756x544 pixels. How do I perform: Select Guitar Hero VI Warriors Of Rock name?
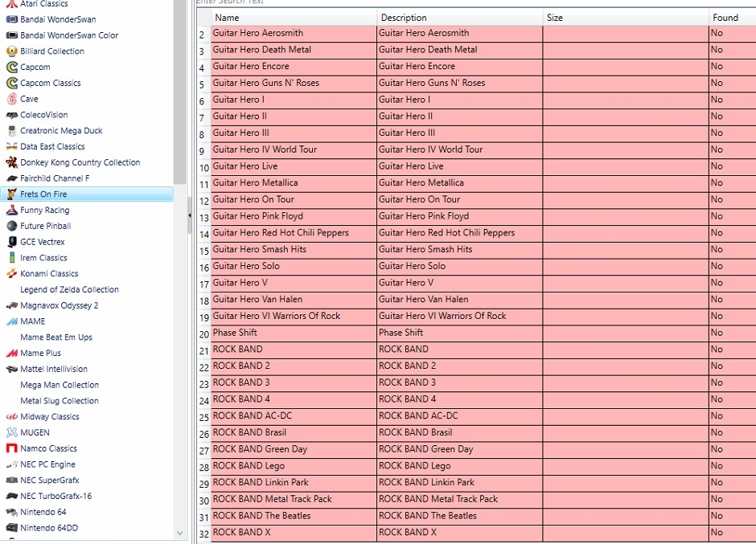294,316
